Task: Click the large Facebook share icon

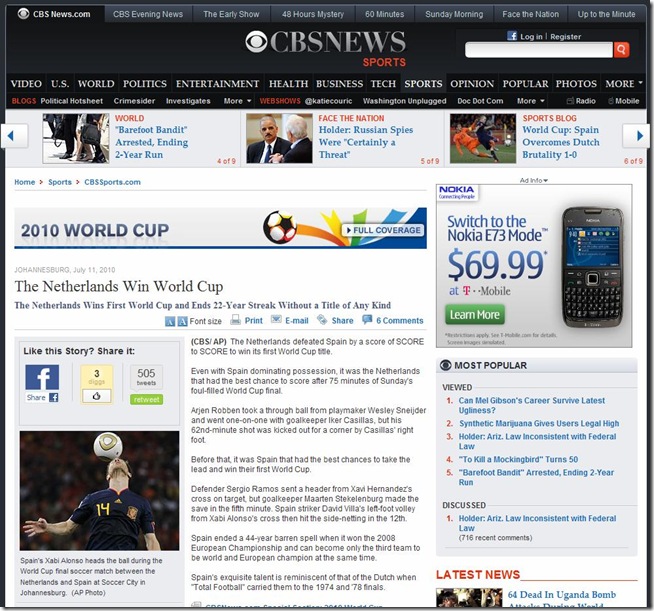Action: pos(42,377)
